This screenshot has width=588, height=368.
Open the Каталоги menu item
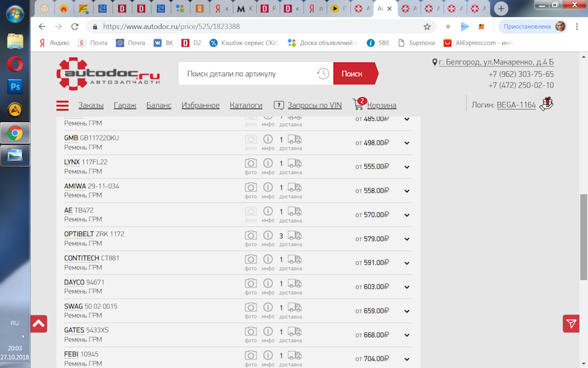[x=246, y=105]
